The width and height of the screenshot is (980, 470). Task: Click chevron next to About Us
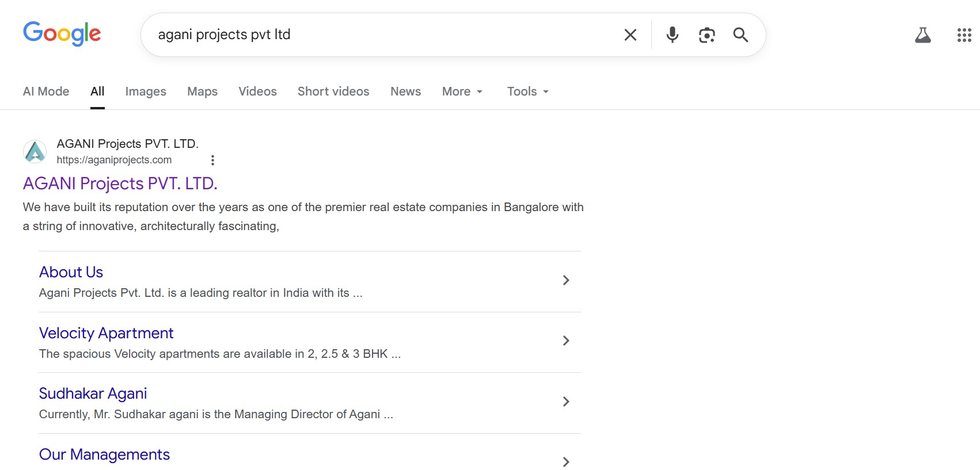[565, 280]
